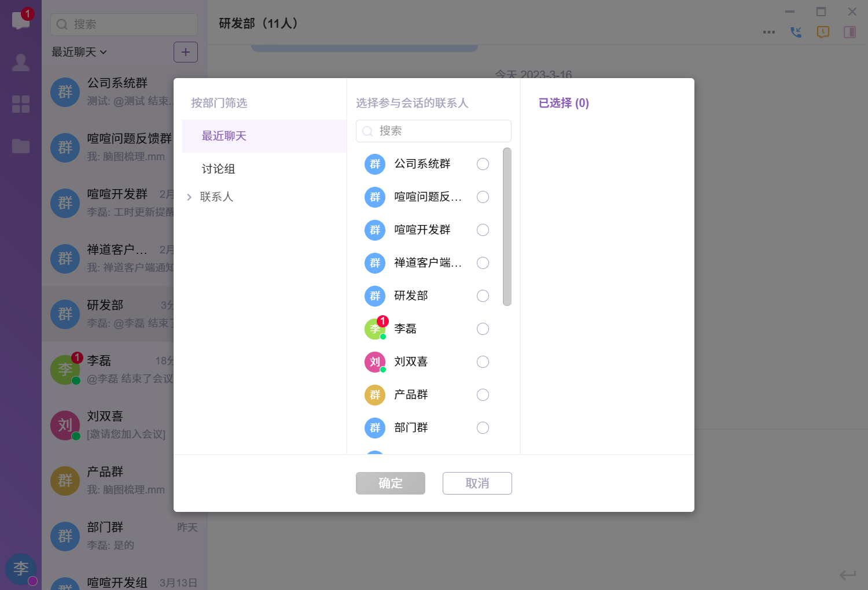The image size is (868, 590).
Task: Expand the 联系人 tree node
Action: [189, 197]
